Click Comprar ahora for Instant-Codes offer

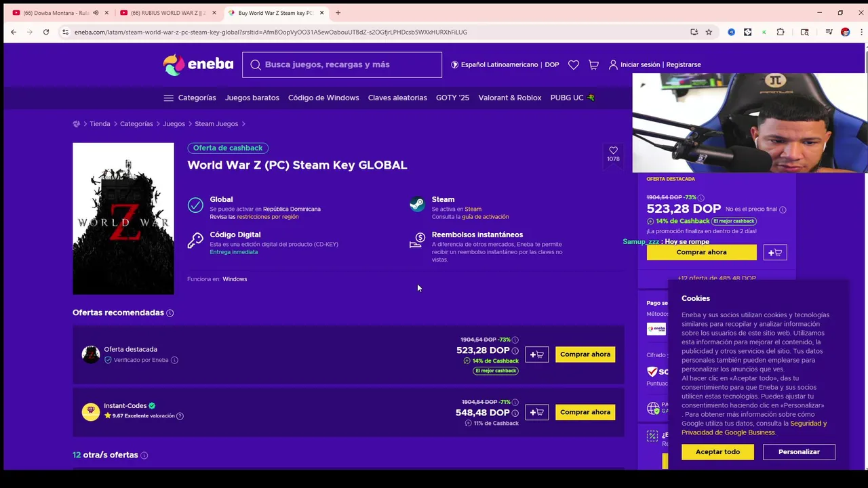tap(585, 412)
